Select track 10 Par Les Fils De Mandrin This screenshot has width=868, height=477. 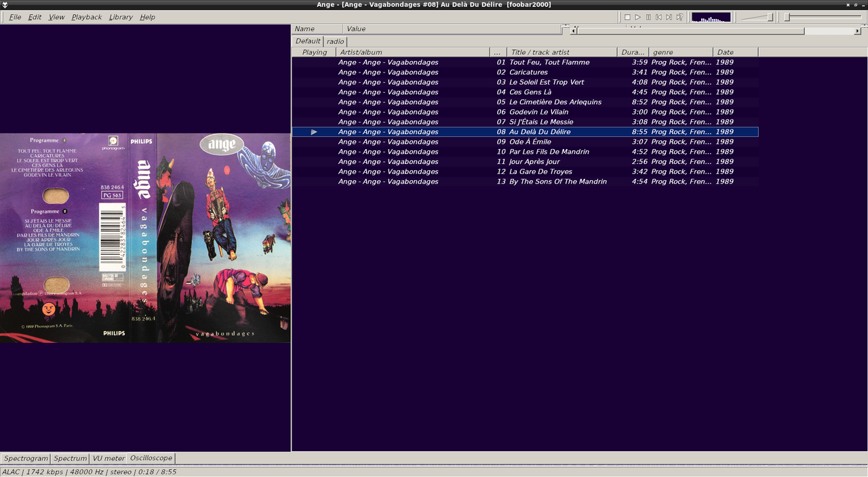[x=525, y=152]
